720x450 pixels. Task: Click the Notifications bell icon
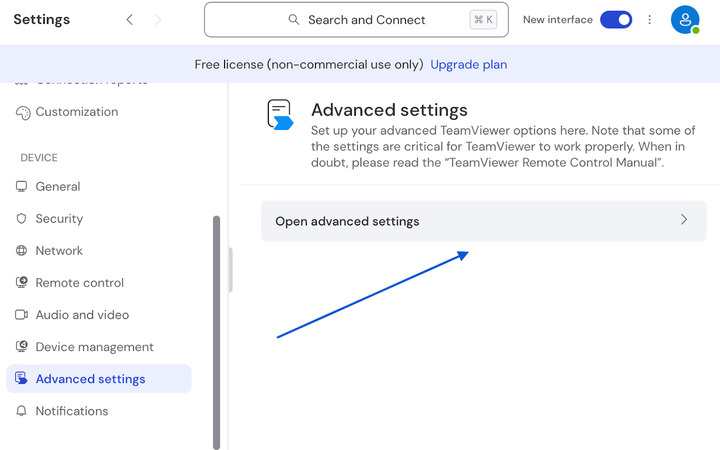pos(22,411)
